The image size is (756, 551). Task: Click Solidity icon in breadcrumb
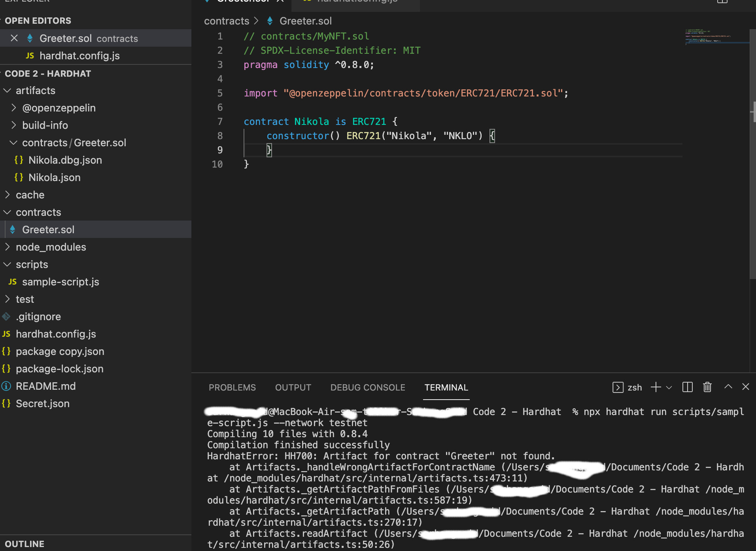pos(270,21)
